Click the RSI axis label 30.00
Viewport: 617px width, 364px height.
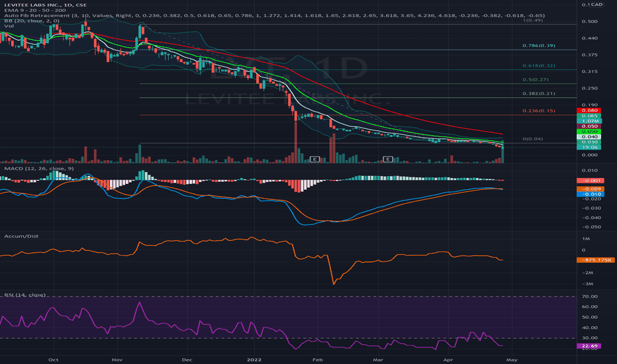(x=589, y=338)
